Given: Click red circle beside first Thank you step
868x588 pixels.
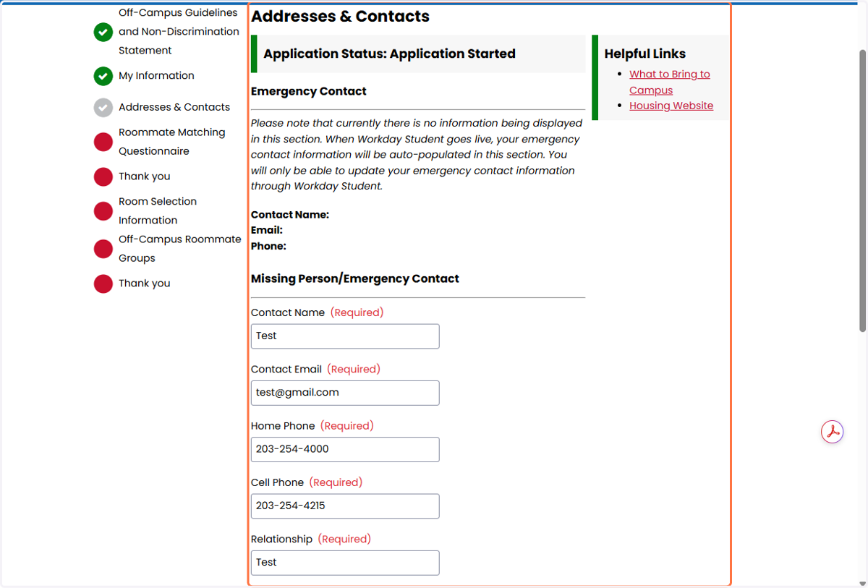Looking at the screenshot, I should point(103,176).
